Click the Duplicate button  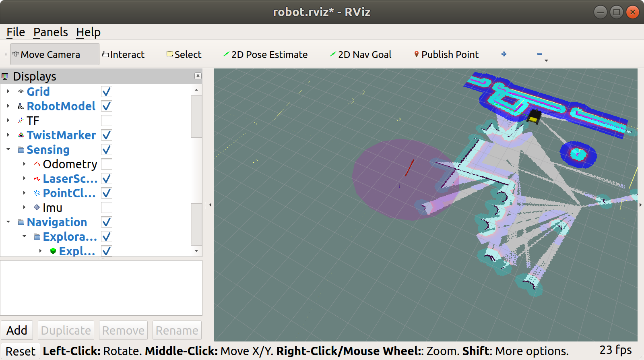click(x=66, y=330)
